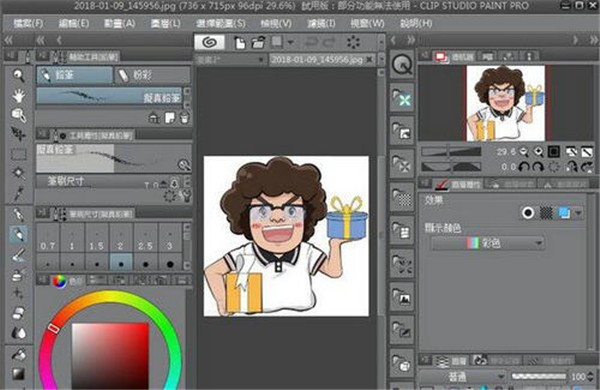Zoom out in Navigator panel

pyautogui.click(x=523, y=152)
